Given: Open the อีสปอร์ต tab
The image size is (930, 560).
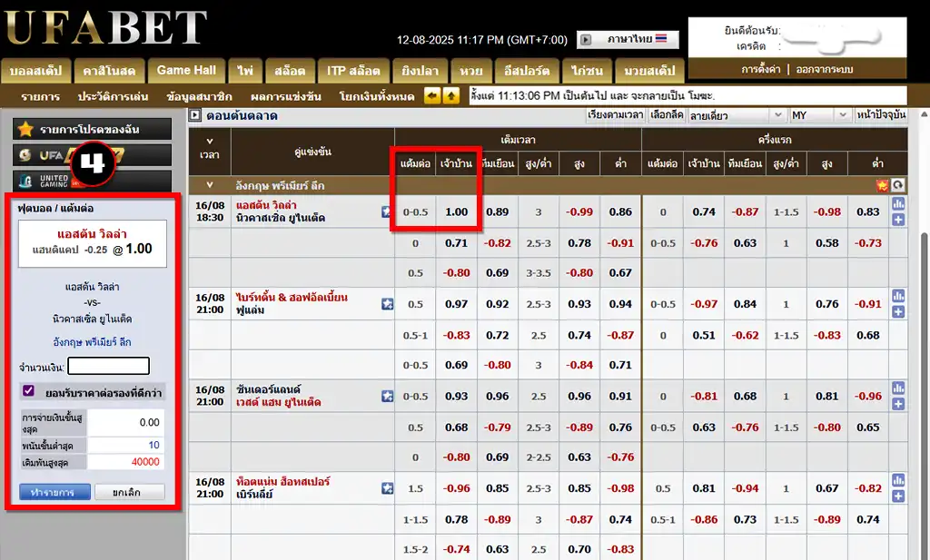Looking at the screenshot, I should click(527, 71).
